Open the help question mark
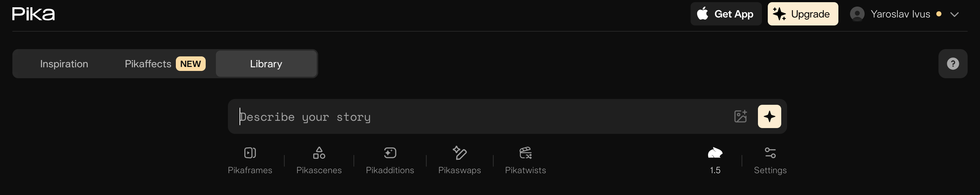The image size is (980, 195). (x=952, y=64)
